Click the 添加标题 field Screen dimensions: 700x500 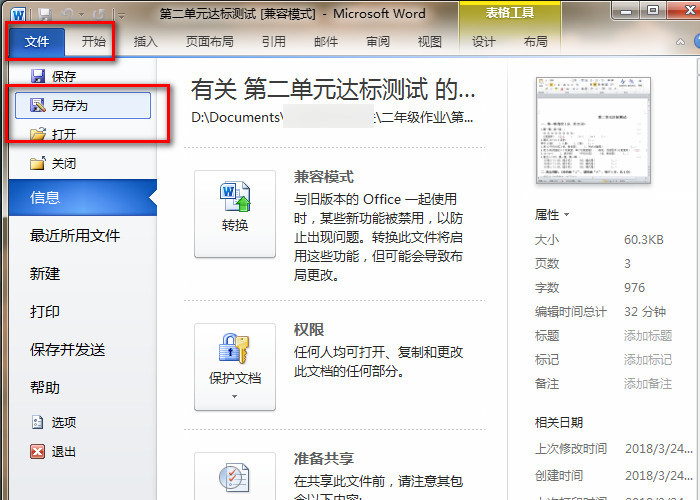(x=648, y=336)
